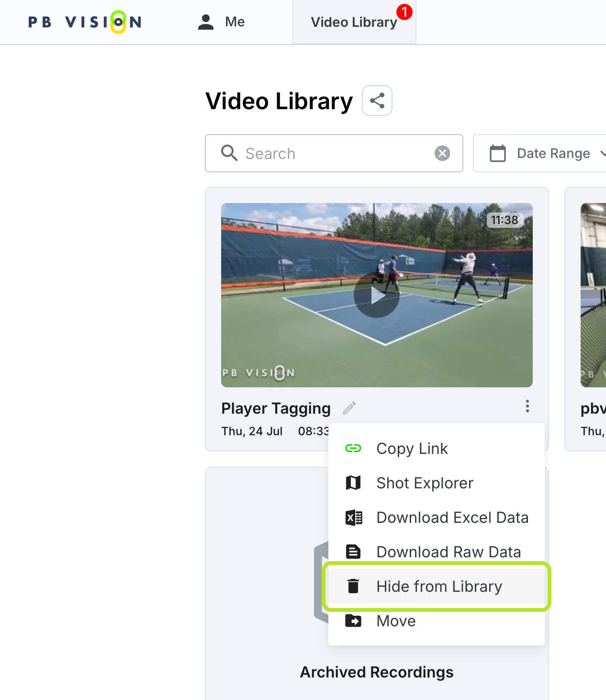Expand the Date Range dropdown
606x700 pixels.
(x=539, y=153)
